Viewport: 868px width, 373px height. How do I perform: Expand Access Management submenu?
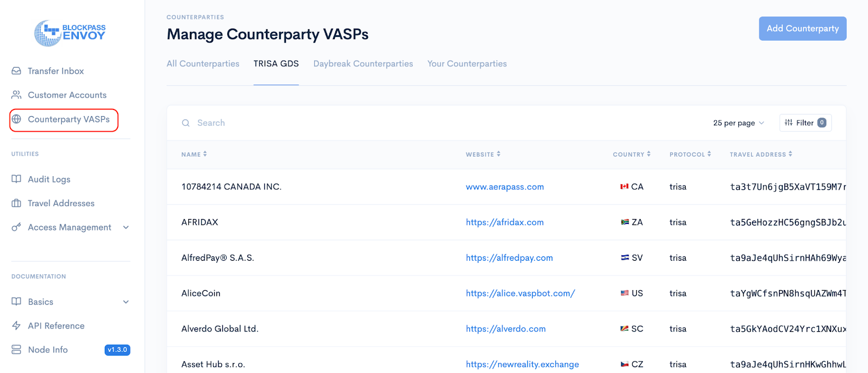126,228
